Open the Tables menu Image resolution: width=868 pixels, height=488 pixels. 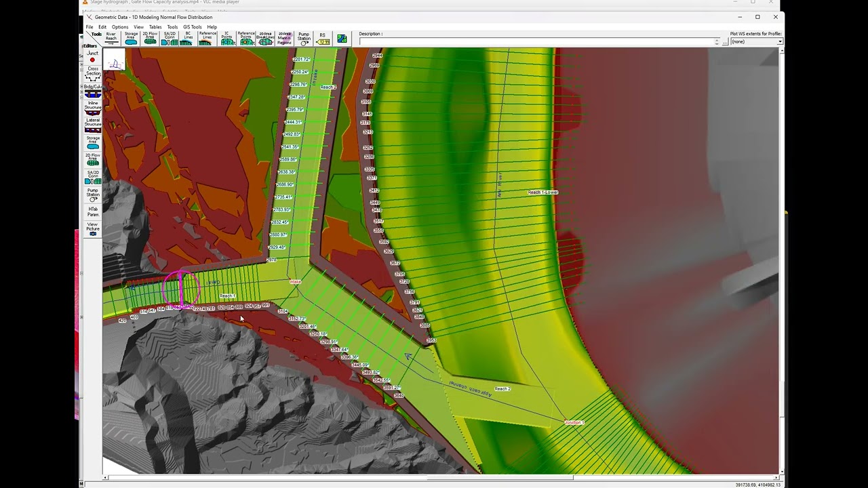pyautogui.click(x=155, y=27)
